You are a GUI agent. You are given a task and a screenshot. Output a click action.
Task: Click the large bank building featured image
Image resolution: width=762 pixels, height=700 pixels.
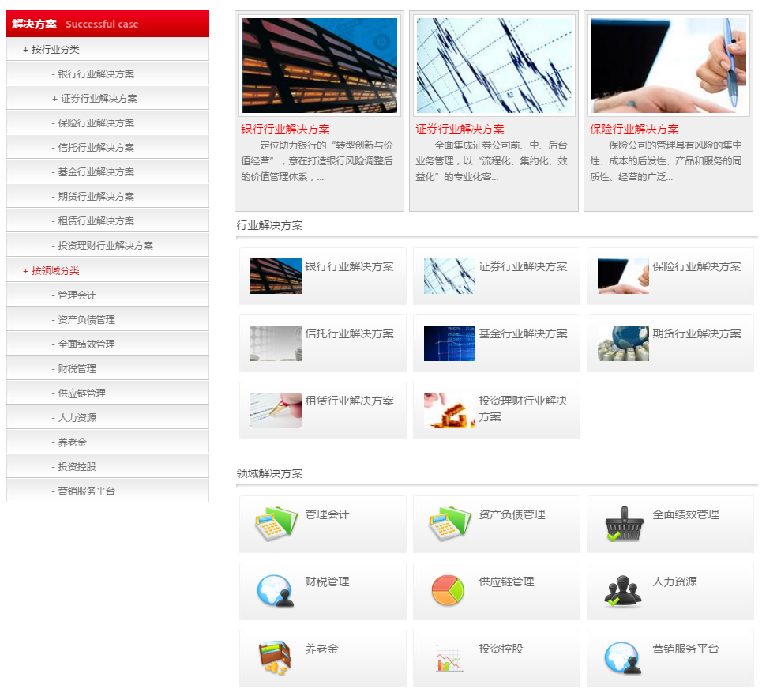320,66
